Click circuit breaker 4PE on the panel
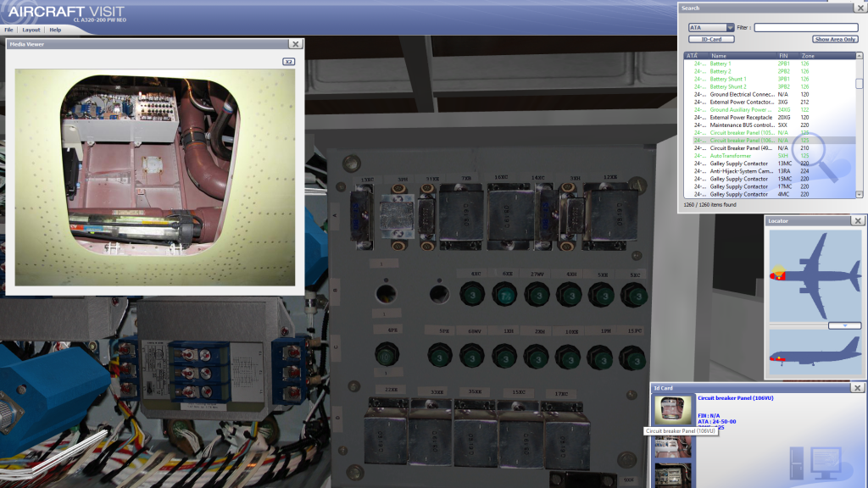868x488 pixels. (x=387, y=355)
